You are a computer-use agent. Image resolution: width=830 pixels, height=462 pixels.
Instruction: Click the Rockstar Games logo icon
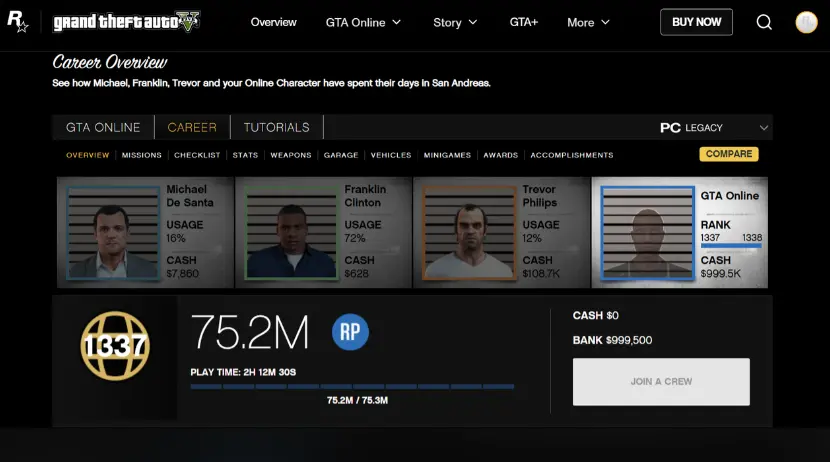click(17, 22)
